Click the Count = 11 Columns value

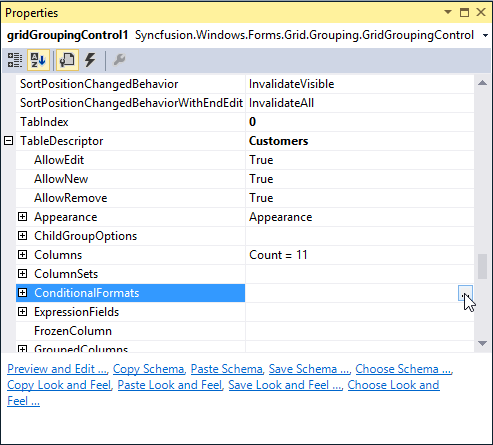click(x=278, y=255)
